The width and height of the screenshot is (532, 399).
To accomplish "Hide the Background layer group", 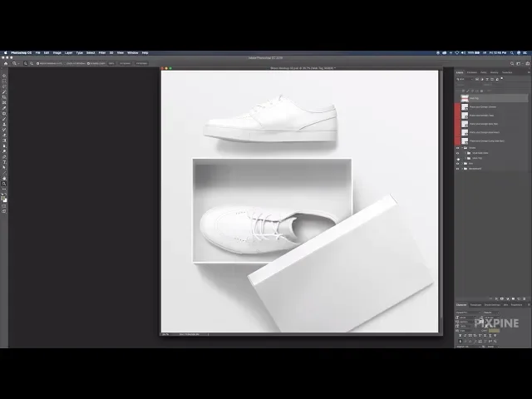I will (x=458, y=168).
